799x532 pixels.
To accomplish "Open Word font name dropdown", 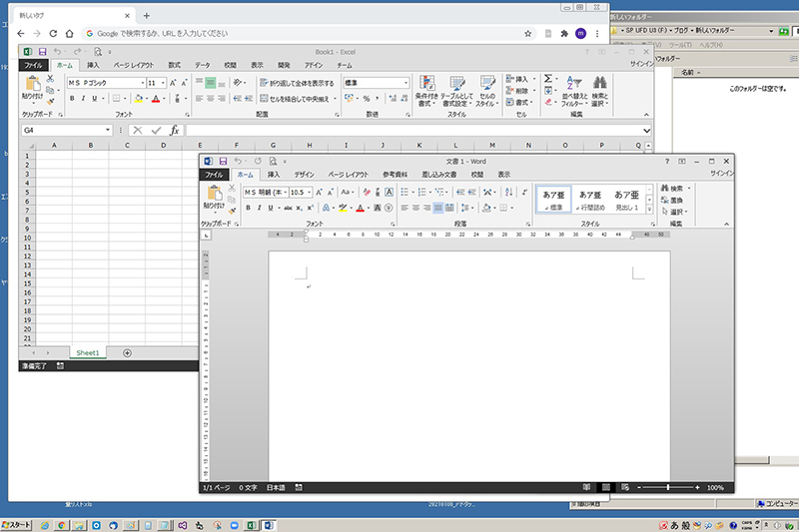I will point(286,193).
